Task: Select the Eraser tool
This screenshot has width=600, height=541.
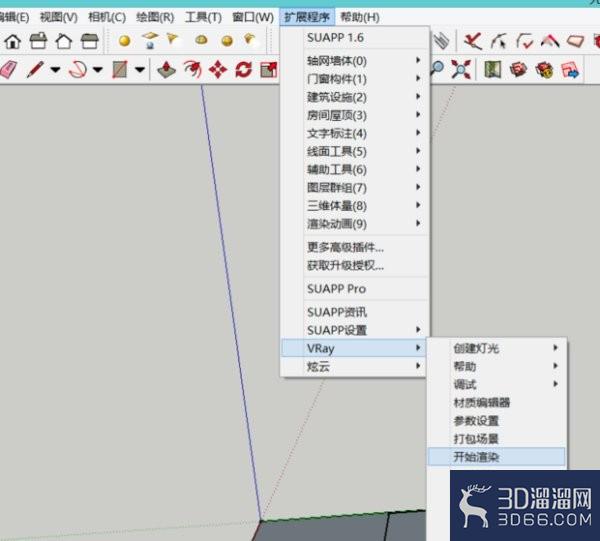Action: [8, 69]
